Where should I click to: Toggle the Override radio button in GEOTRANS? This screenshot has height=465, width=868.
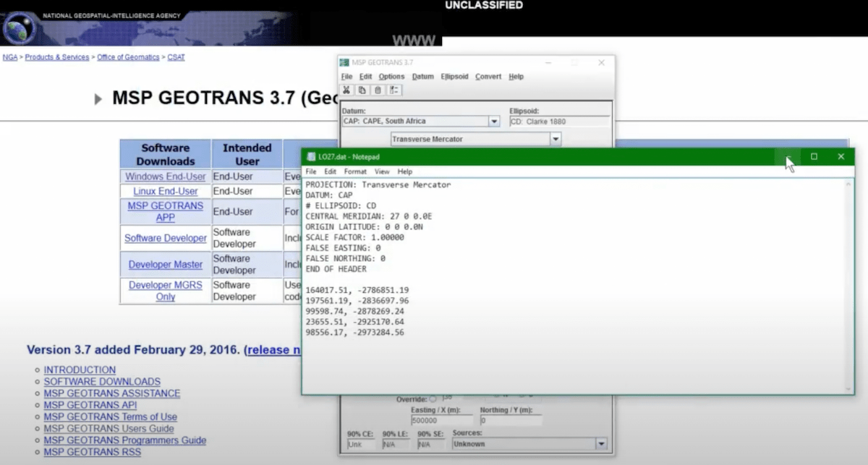[x=433, y=398]
